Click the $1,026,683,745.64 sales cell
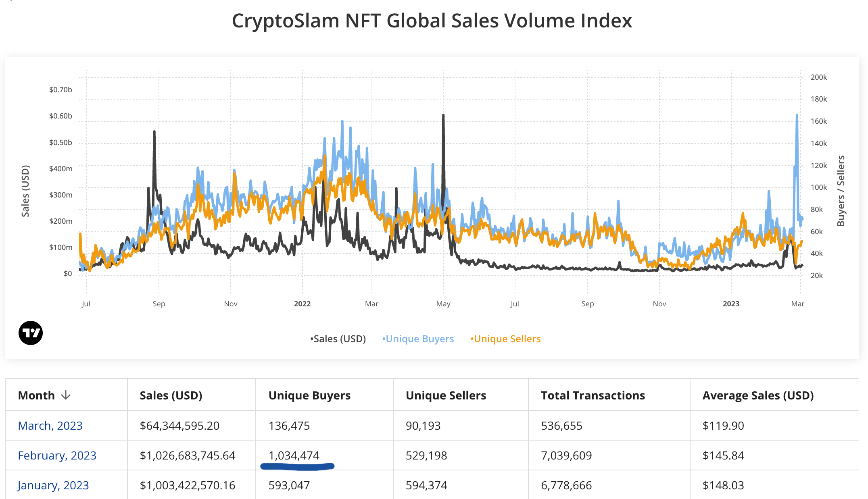Viewport: 868px width, 499px height. [188, 455]
